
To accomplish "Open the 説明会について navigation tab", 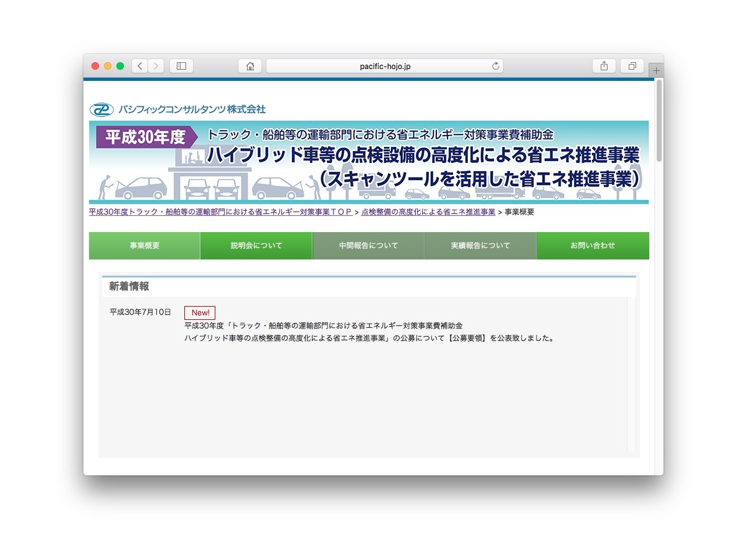I will click(x=256, y=246).
